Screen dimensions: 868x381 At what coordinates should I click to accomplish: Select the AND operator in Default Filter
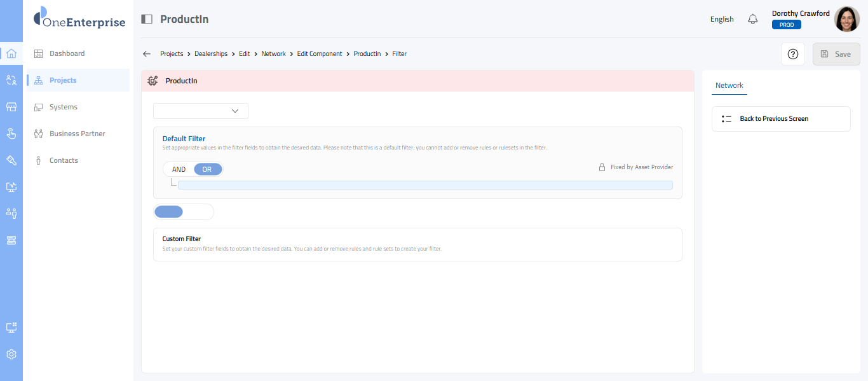coord(179,169)
